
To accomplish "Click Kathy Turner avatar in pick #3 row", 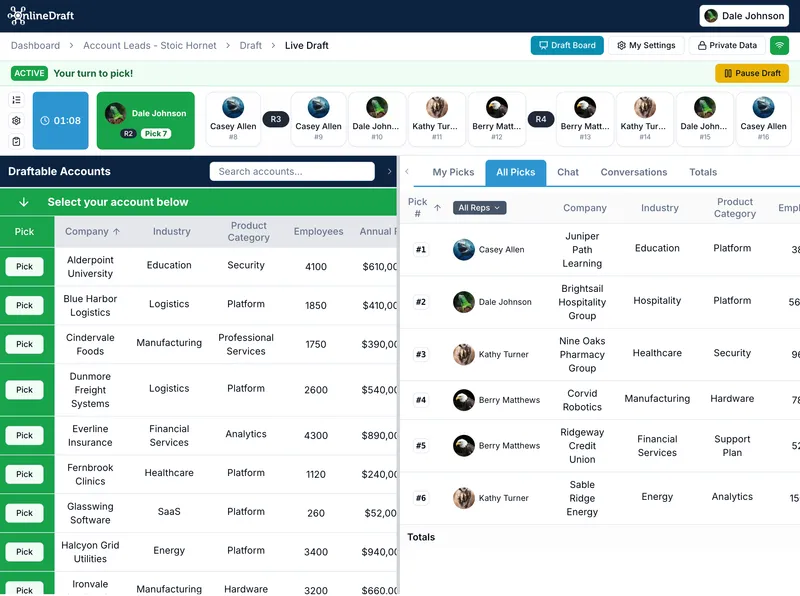I will [464, 354].
